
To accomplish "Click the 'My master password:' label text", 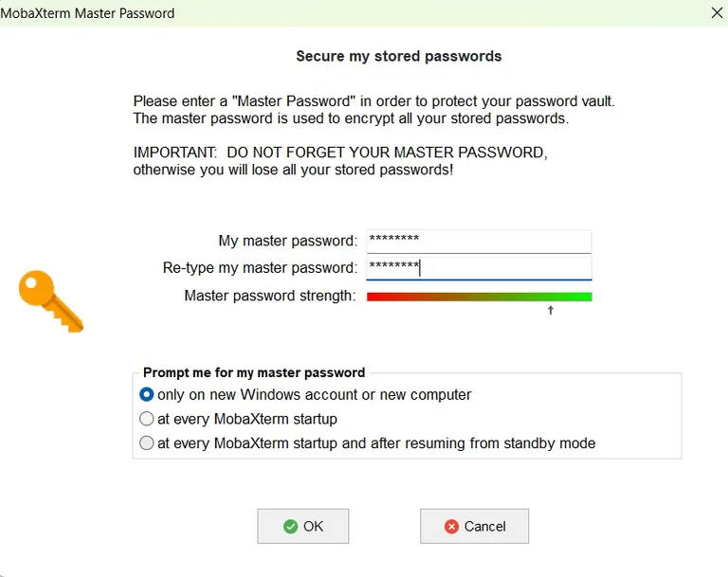I will tap(288, 241).
